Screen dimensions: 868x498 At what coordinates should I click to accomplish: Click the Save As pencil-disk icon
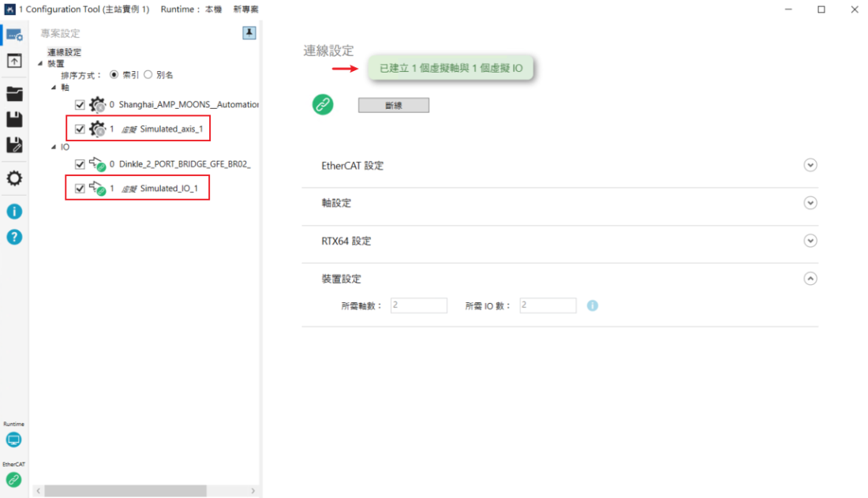point(14,145)
